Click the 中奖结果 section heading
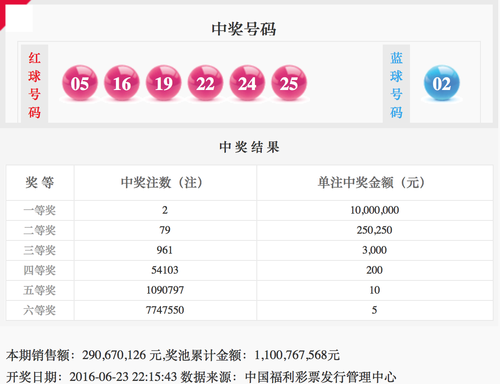Image resolution: width=500 pixels, height=384 pixels. (x=249, y=147)
